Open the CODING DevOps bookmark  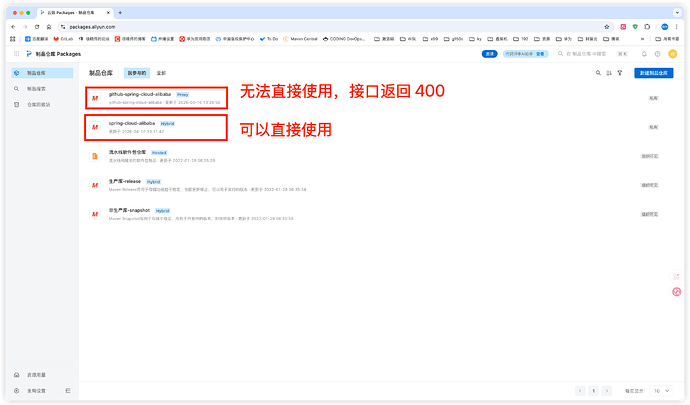[x=344, y=39]
